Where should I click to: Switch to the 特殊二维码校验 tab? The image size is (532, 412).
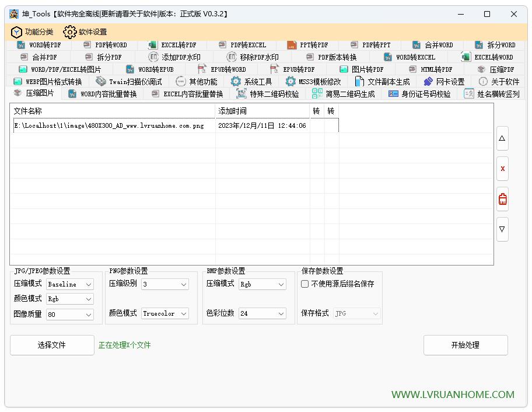[268, 94]
